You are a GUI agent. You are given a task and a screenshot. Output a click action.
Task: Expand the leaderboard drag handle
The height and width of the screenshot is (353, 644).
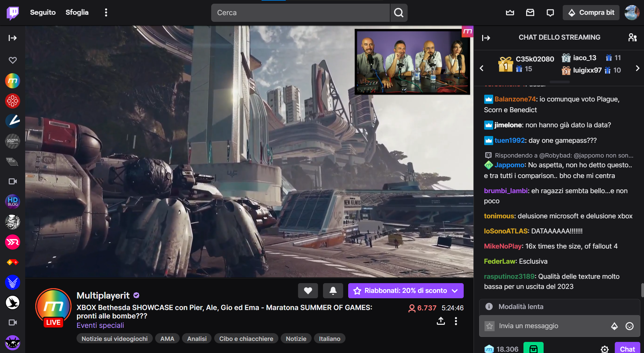[x=560, y=82]
